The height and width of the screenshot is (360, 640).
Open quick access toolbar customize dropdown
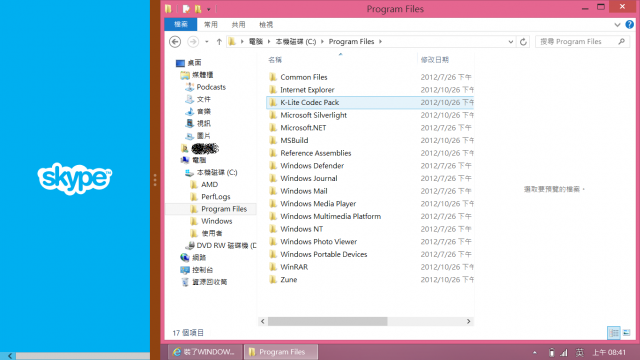[209, 9]
